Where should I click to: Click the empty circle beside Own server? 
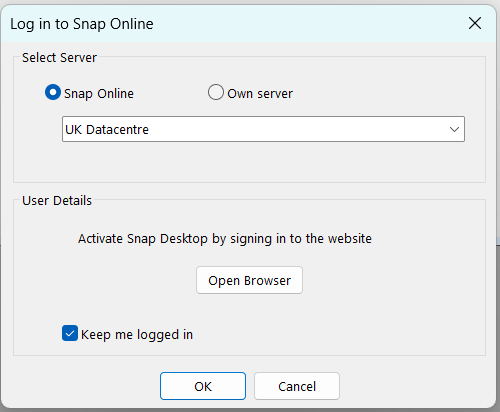pos(216,92)
